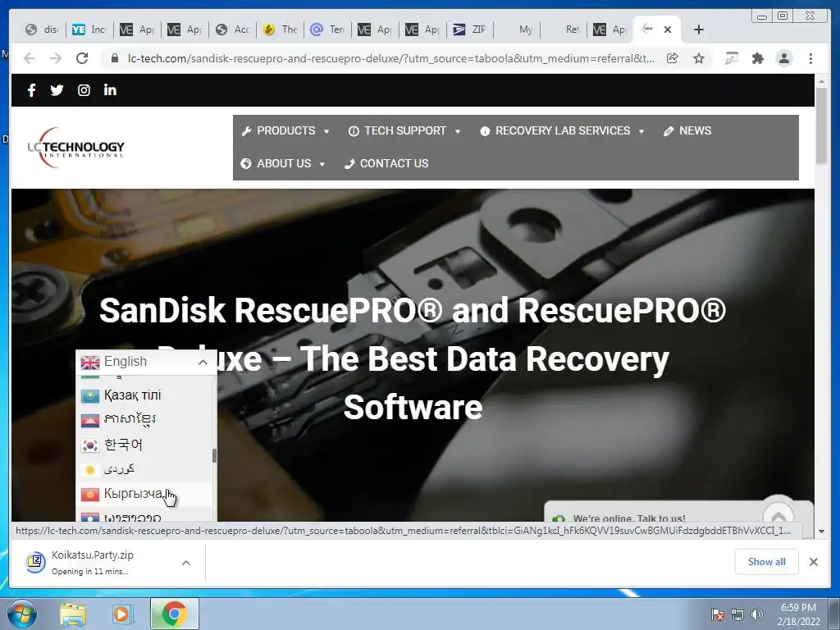Open the media control icon in toolbar
The image size is (840, 630).
pos(731,58)
